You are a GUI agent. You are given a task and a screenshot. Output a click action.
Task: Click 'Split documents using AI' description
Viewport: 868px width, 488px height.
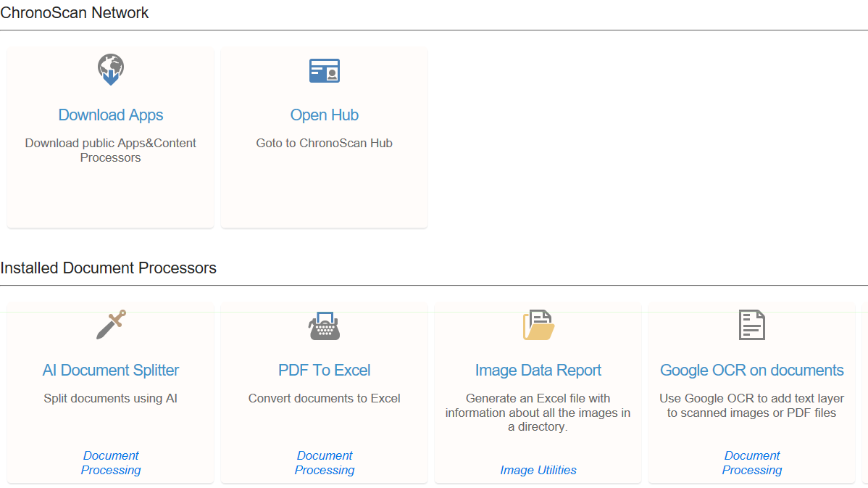click(111, 398)
